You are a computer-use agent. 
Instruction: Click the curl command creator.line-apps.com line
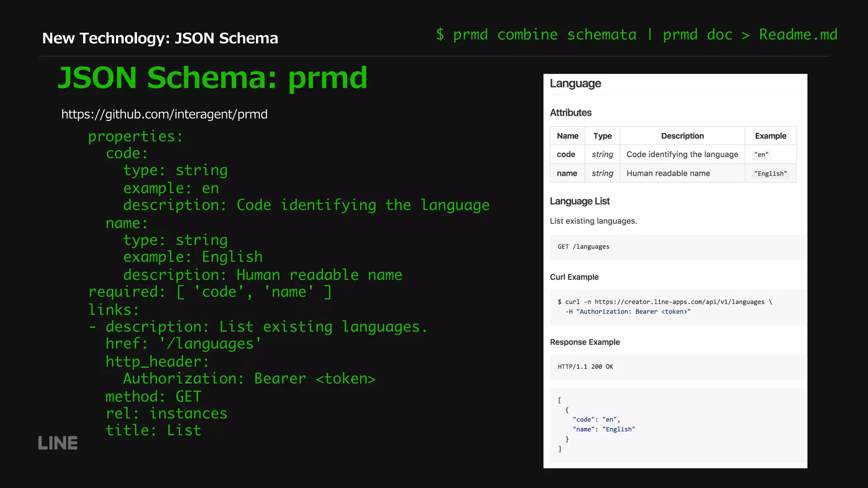coord(665,302)
